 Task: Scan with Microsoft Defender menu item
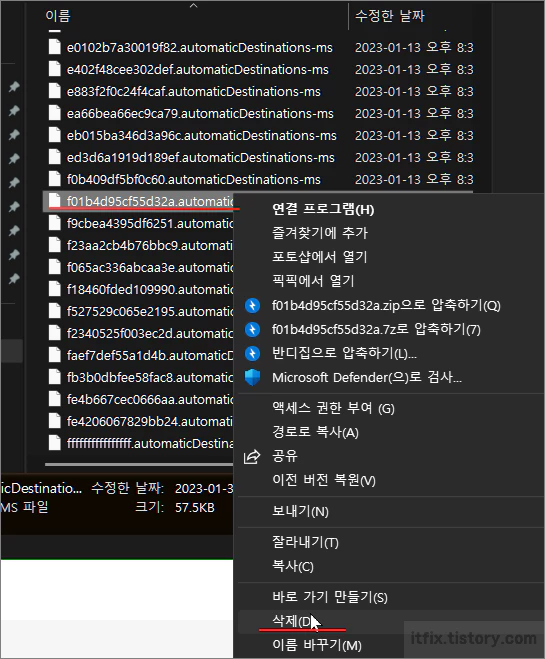pyautogui.click(x=367, y=377)
